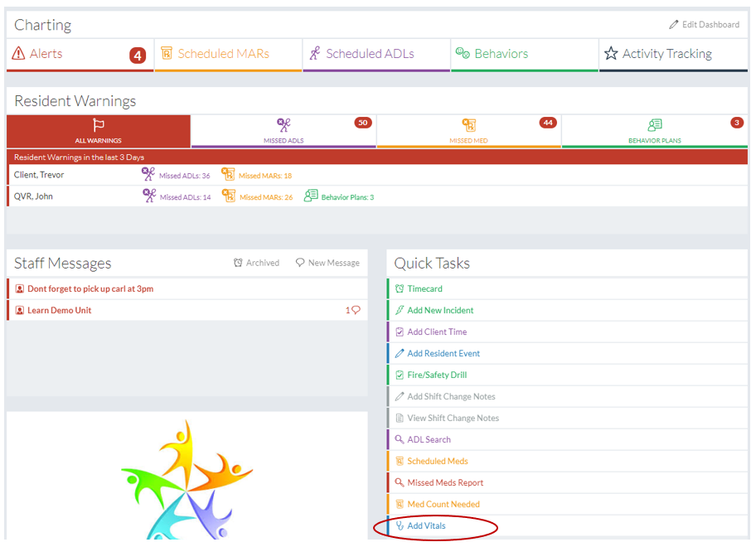
Task: Switch to the Missed ADLs warnings tab
Action: 283,132
